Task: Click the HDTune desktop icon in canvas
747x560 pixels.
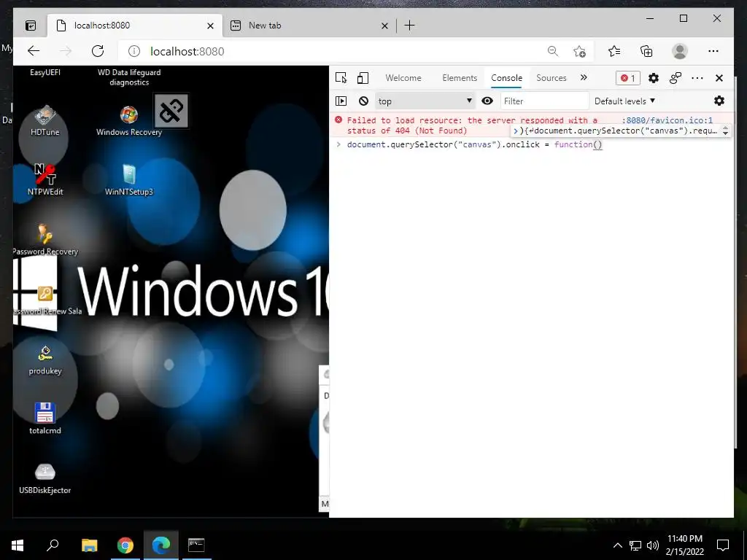Action: pos(44,120)
